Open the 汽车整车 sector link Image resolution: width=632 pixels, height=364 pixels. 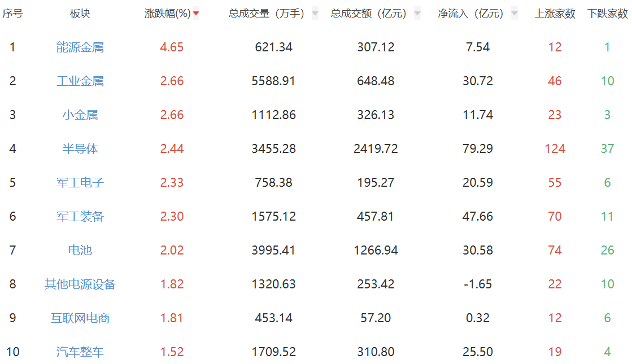tap(80, 352)
